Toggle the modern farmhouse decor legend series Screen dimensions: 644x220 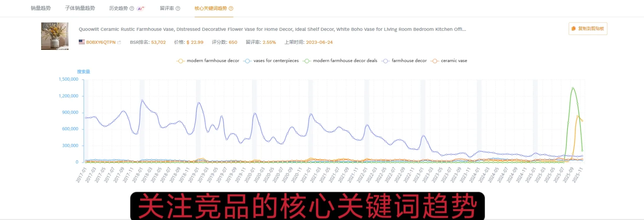208,61
